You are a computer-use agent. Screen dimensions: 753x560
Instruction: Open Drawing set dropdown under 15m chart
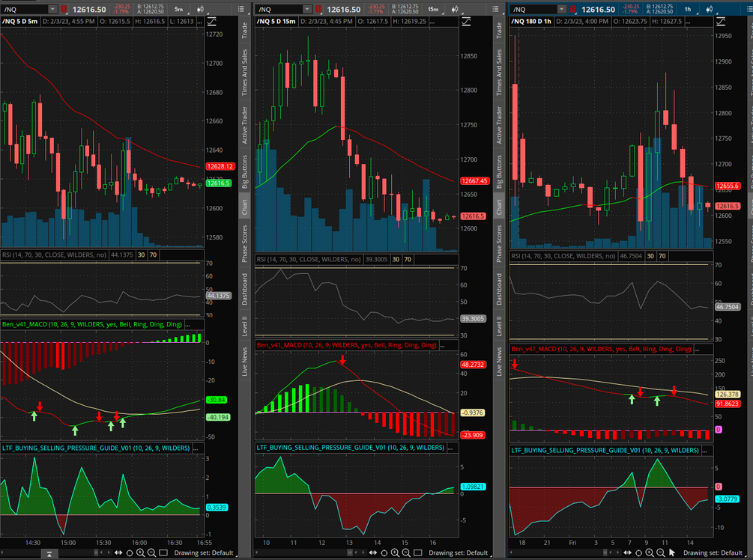(x=458, y=553)
